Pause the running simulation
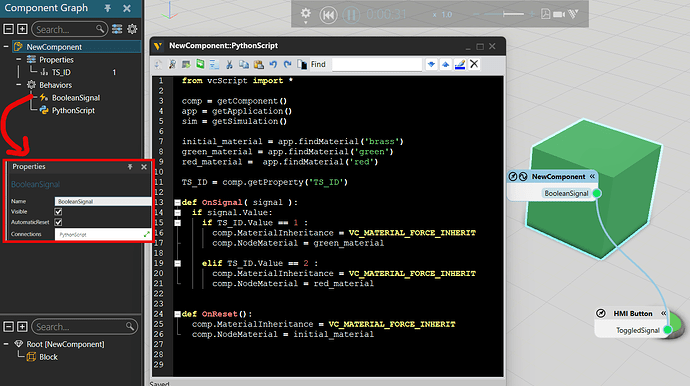Image resolution: width=690 pixels, height=386 pixels. point(351,15)
